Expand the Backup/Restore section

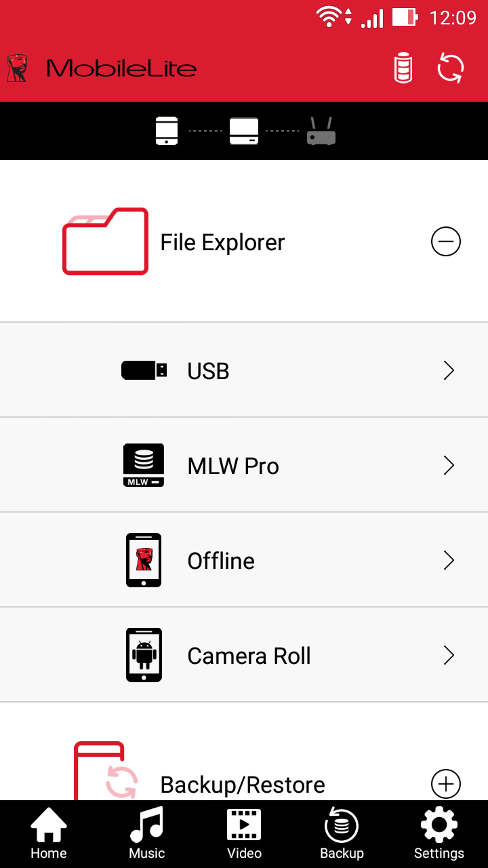(x=446, y=784)
